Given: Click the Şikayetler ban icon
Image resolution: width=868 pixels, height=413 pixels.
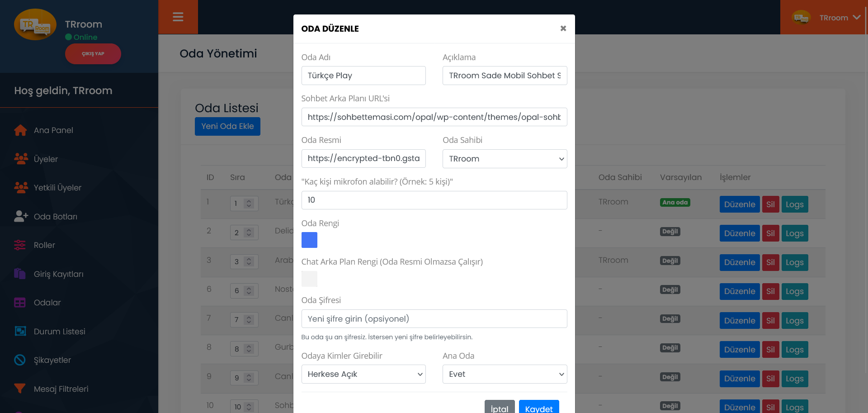Looking at the screenshot, I should coord(20,360).
